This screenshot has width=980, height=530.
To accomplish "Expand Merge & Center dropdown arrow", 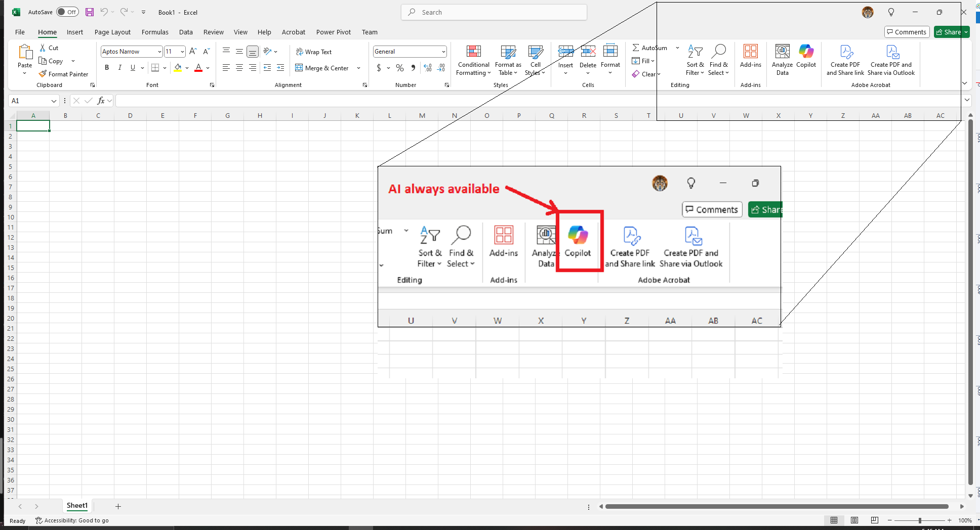I will (358, 68).
